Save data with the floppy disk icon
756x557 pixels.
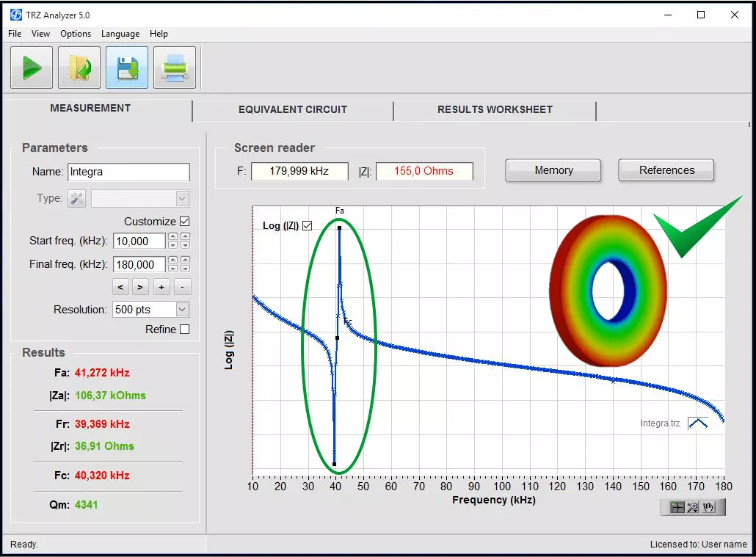[127, 68]
